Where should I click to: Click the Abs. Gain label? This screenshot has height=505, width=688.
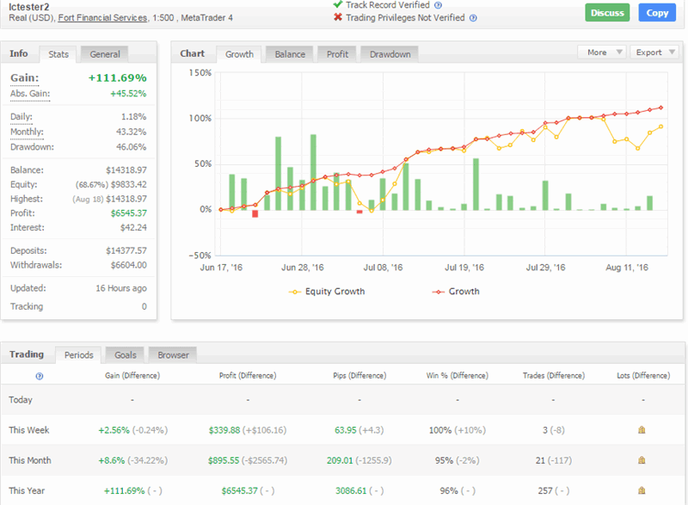coord(30,94)
